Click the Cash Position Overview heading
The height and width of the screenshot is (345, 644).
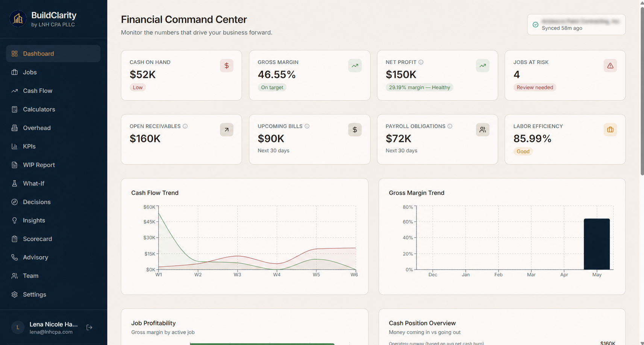pyautogui.click(x=422, y=323)
